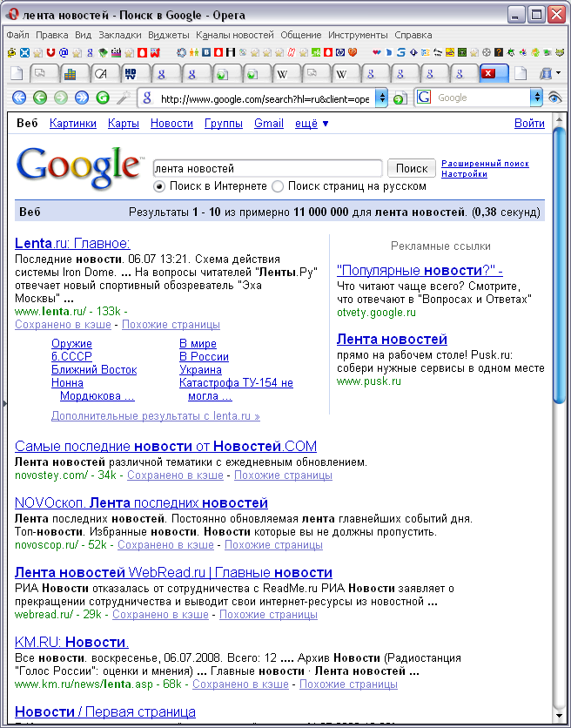
Task: Click the closed tabs trash can icon
Action: [x=547, y=73]
